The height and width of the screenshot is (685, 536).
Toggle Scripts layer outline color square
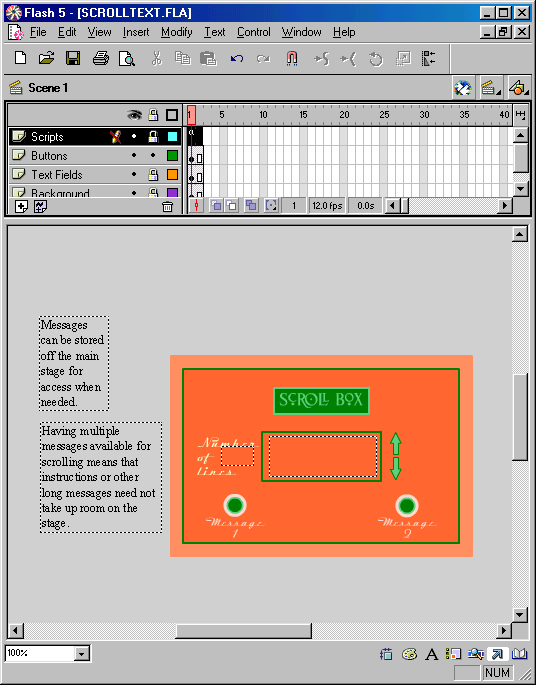(x=173, y=137)
